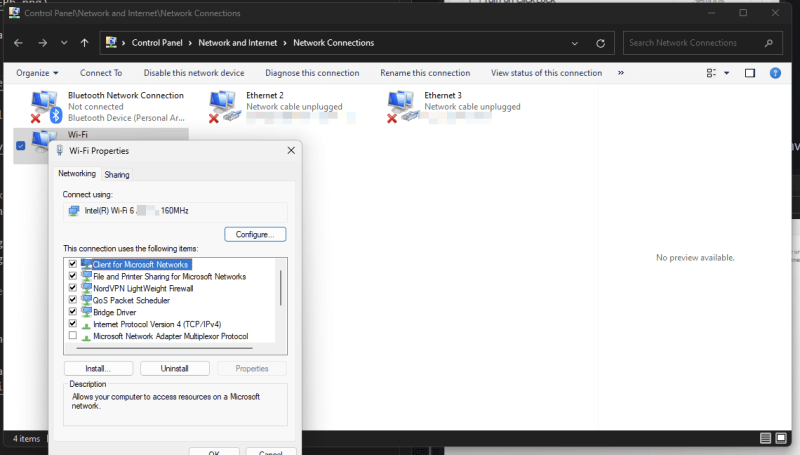Enable Microsoft Network Adapter Multiplexor Protocol checkbox
This screenshot has height=455, width=800.
(x=72, y=335)
